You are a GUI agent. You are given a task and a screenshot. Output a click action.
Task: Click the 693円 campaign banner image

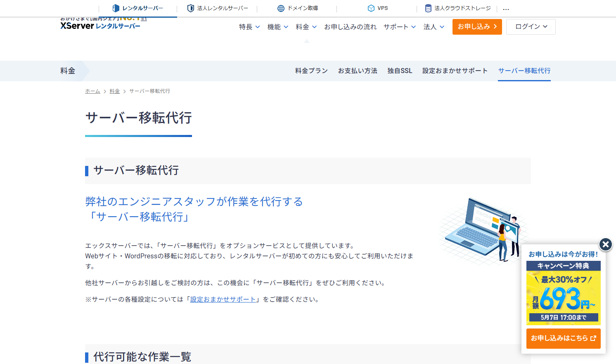[564, 293]
